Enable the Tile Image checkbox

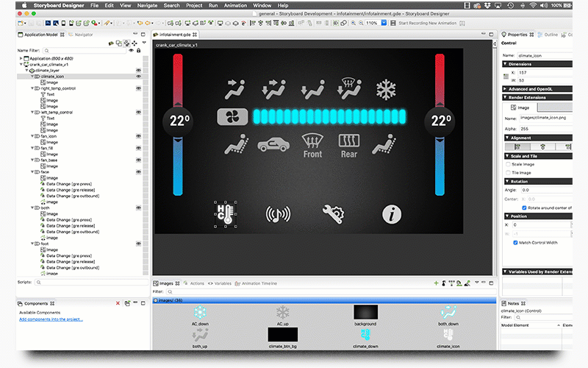coord(508,173)
